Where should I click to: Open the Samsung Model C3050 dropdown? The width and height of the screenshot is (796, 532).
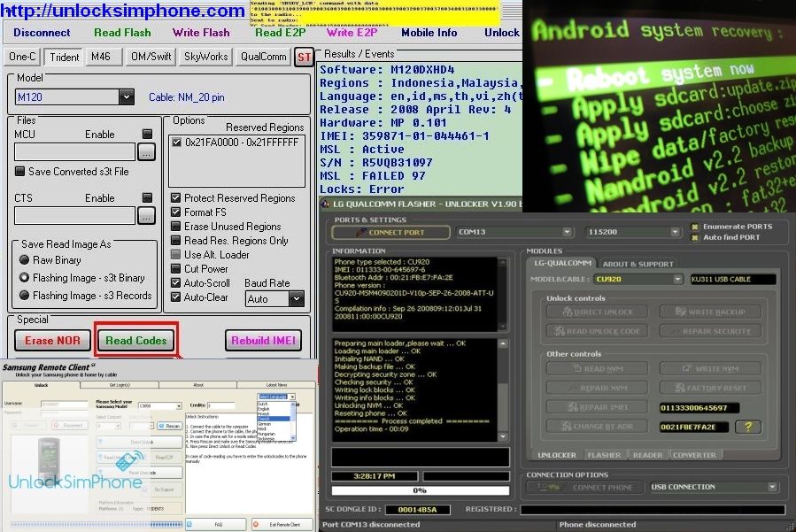coord(179,406)
